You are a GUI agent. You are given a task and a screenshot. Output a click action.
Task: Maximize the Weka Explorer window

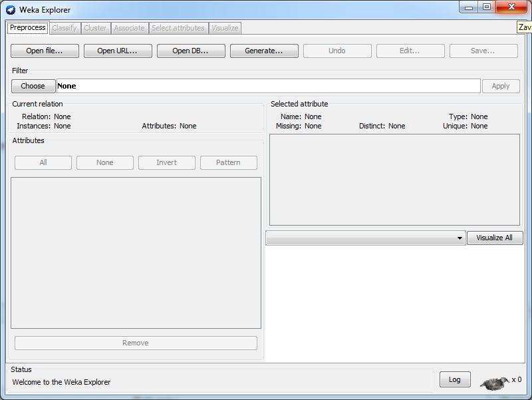(x=487, y=7)
